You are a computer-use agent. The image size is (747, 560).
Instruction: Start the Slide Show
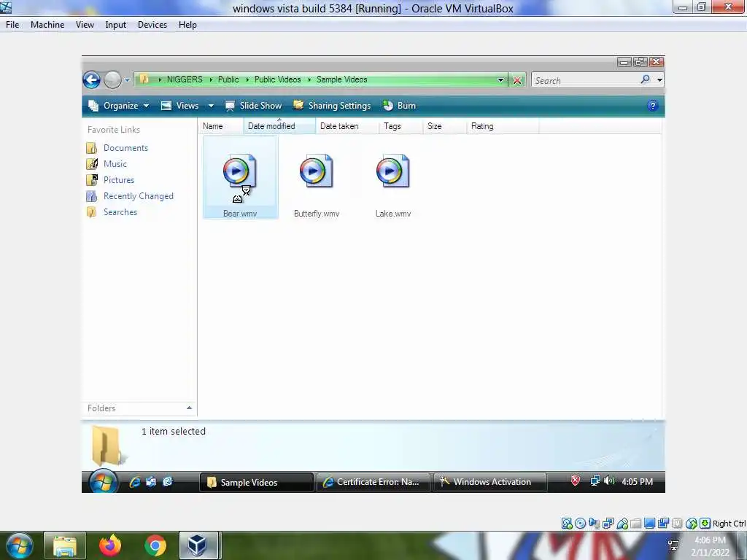coord(253,106)
